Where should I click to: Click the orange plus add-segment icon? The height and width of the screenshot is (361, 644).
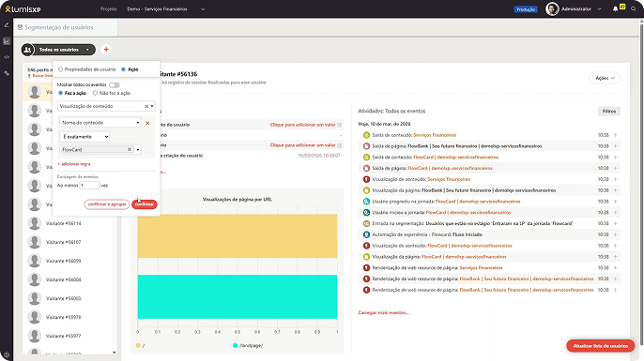[x=106, y=50]
